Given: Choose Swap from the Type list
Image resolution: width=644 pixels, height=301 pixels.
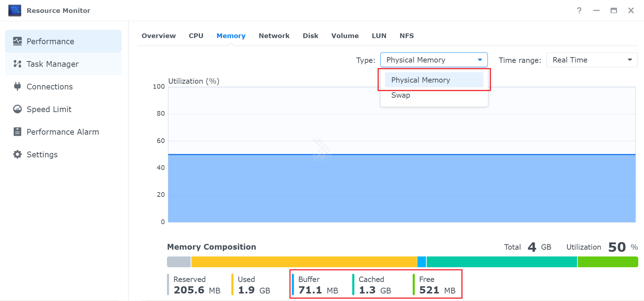Looking at the screenshot, I should coord(400,95).
